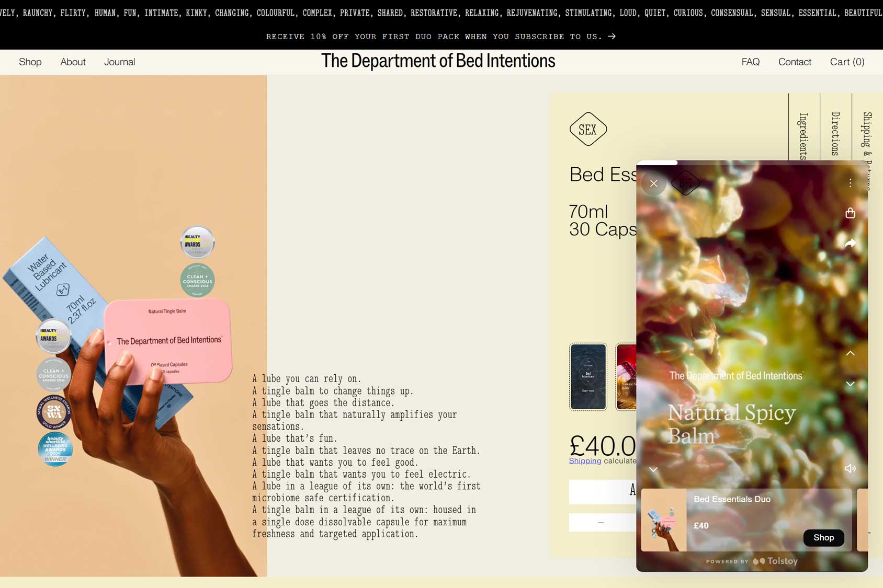883x588 pixels.
Task: Click the video progress bar at widget top
Action: point(752,163)
